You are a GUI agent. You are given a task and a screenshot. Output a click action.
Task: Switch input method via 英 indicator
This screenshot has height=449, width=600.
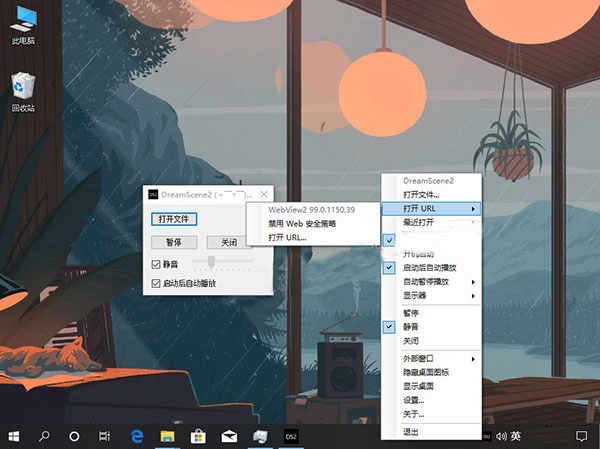[515, 436]
